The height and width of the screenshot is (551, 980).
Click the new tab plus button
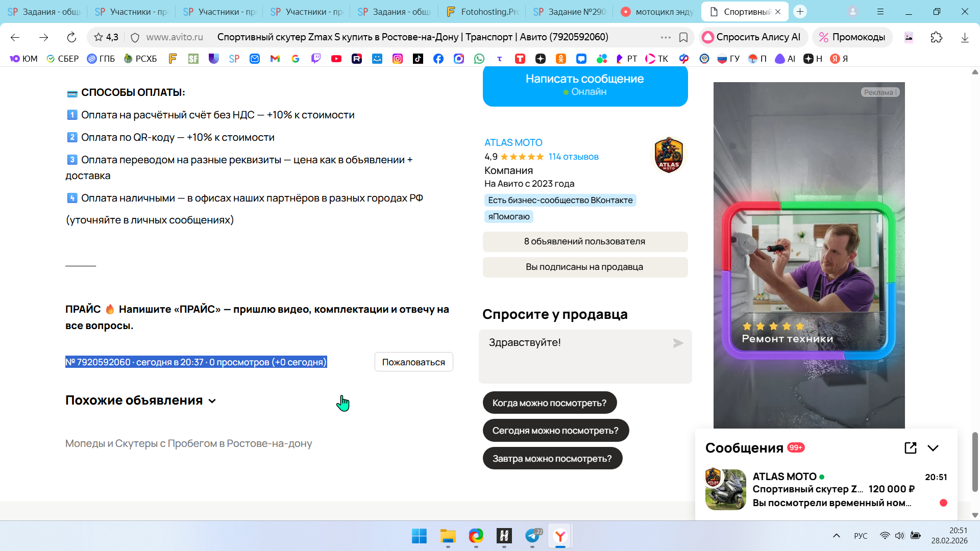click(800, 11)
